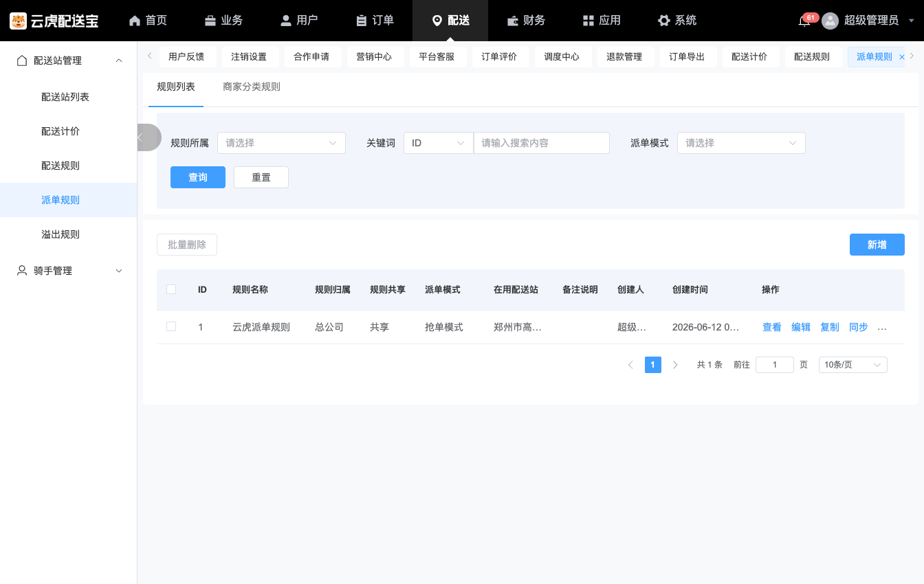Click the admin avatar icon
Screen dimensions: 924x584
830,21
